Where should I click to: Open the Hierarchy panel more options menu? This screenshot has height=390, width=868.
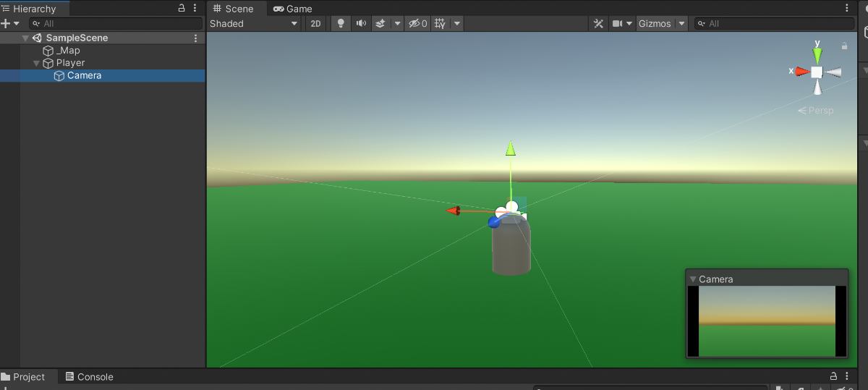tap(195, 9)
